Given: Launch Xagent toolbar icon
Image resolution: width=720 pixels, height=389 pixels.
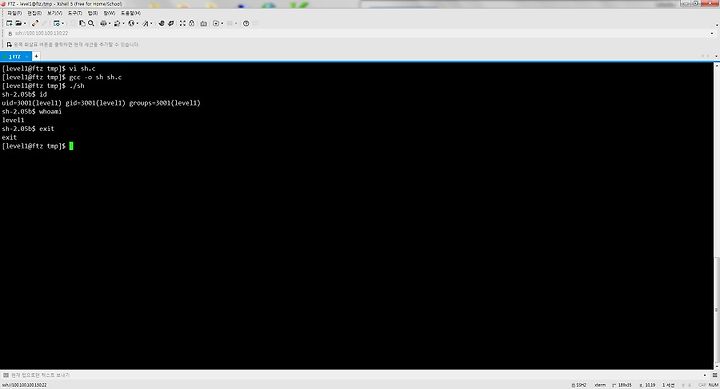Looking at the screenshot, I should 171,23.
